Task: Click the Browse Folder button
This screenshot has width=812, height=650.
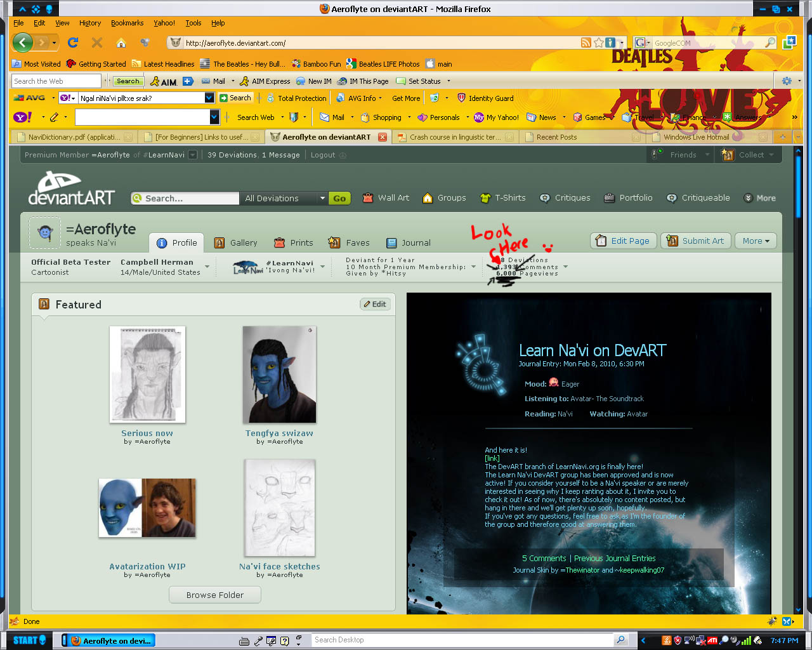Action: click(215, 595)
